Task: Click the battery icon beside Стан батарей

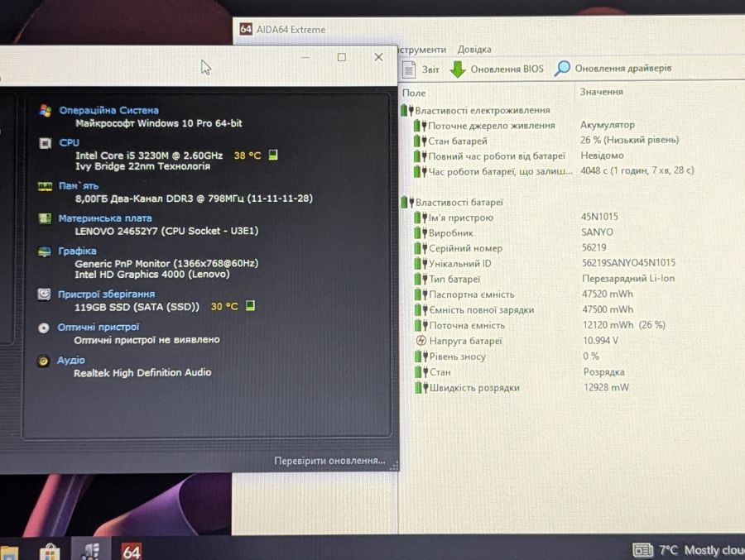Action: (x=420, y=141)
